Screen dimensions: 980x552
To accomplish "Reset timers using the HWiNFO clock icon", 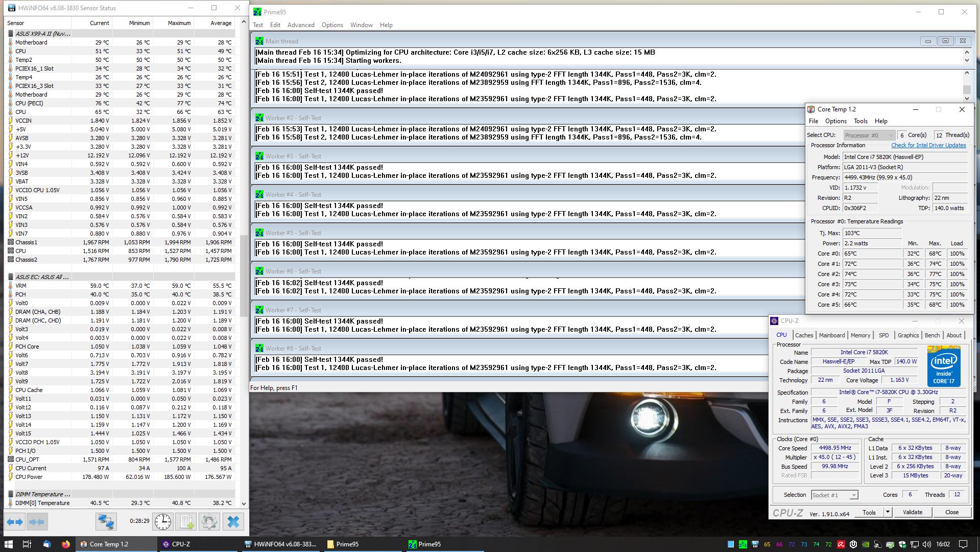I will click(x=162, y=521).
